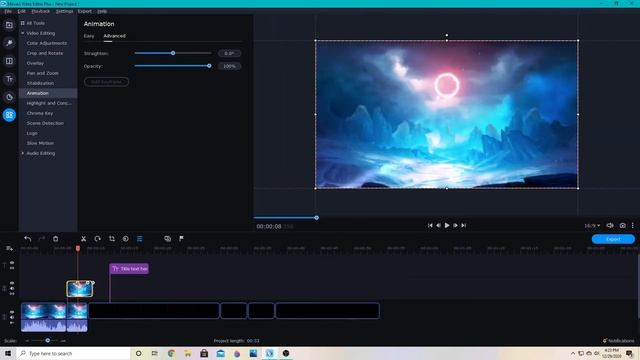Open the Playback menu
640x360 pixels.
(41, 11)
